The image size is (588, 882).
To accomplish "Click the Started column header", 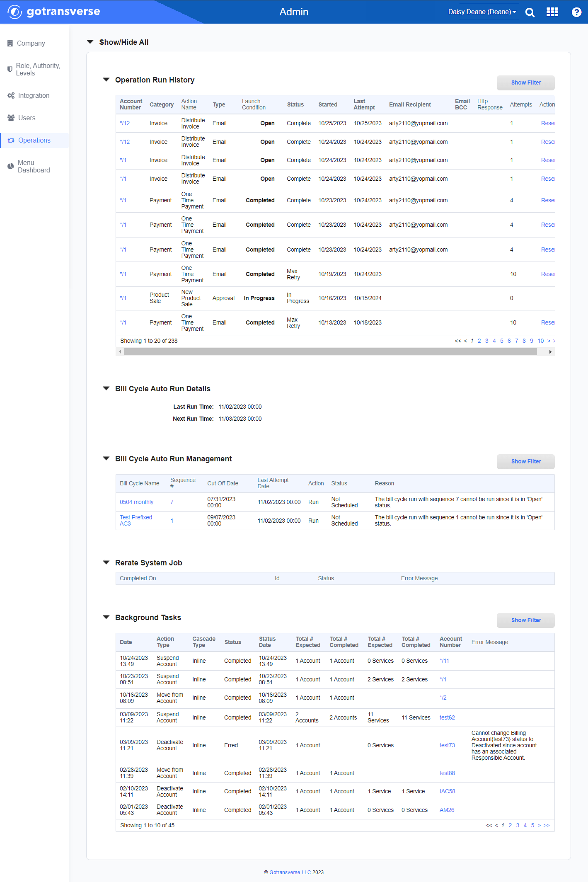I will point(328,104).
